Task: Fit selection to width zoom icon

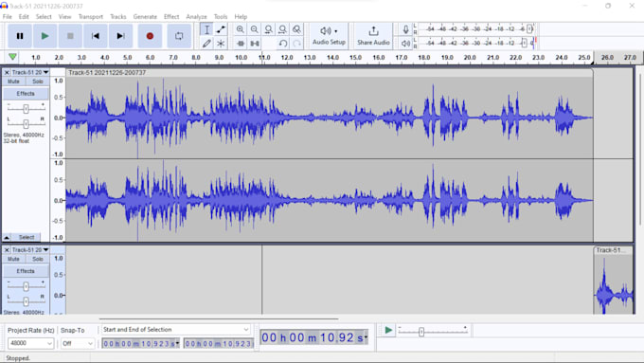Action: [268, 29]
